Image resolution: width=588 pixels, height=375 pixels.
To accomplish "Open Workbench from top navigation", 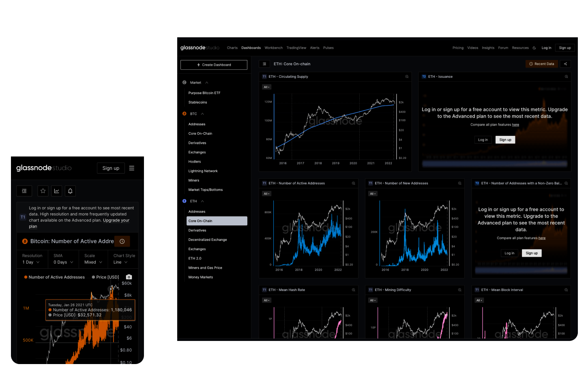I will pyautogui.click(x=274, y=48).
